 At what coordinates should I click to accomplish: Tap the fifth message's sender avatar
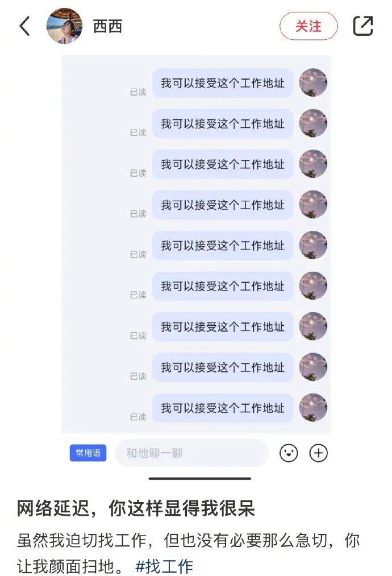pos(313,245)
